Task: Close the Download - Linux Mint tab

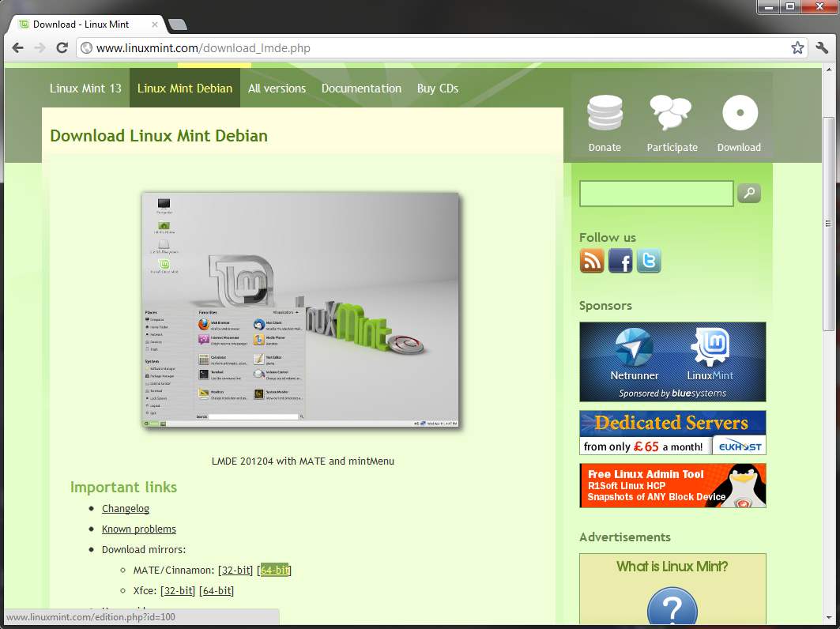Action: 154,24
